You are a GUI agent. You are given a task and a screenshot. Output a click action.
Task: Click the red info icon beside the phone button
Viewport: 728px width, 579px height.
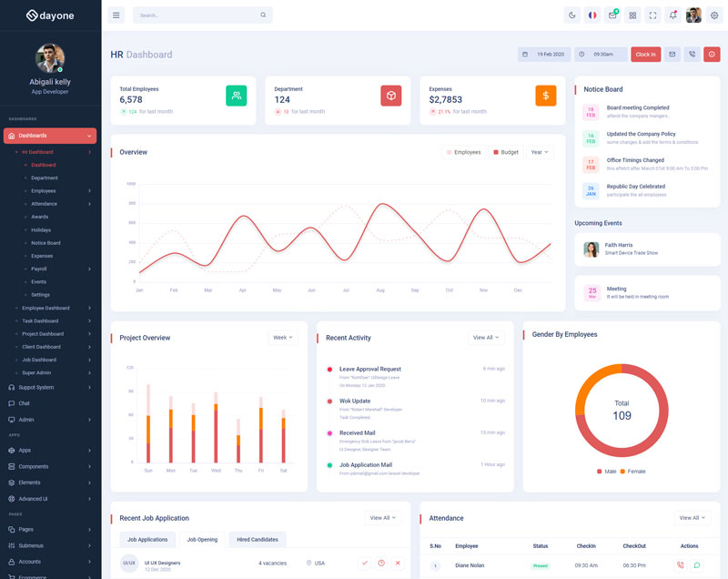(712, 55)
